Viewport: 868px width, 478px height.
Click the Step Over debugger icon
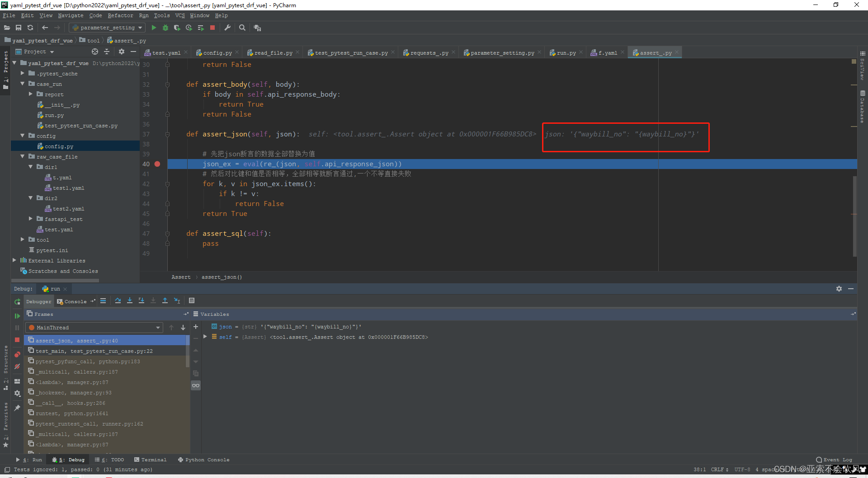tap(118, 300)
